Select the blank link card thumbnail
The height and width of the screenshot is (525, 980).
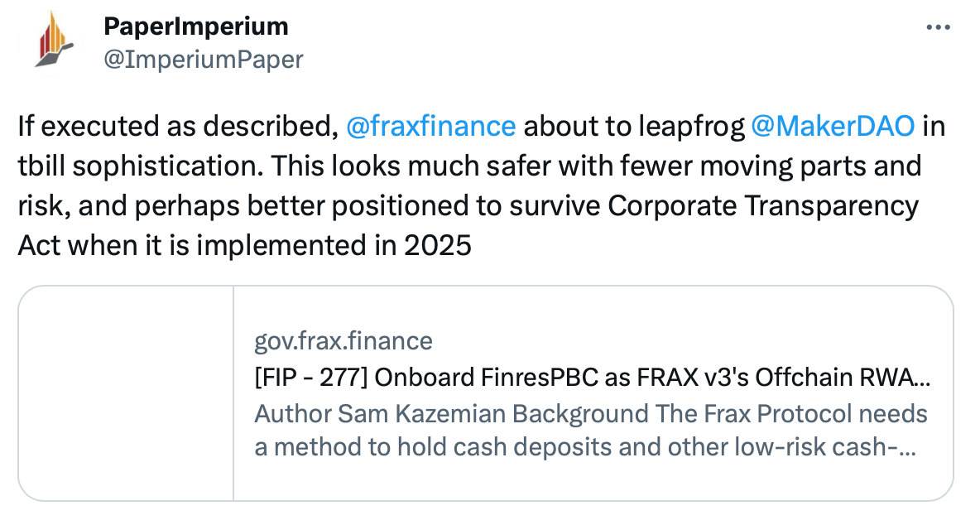[127, 393]
